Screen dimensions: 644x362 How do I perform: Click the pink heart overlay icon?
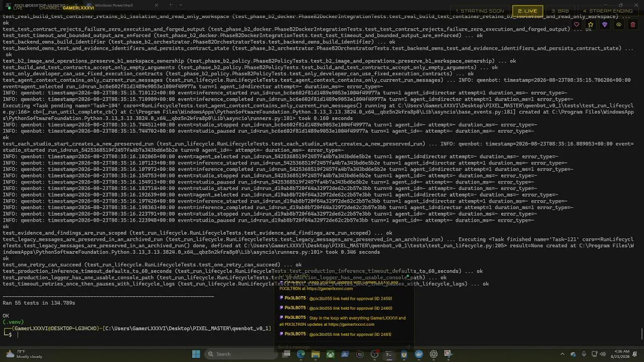[x=577, y=25]
